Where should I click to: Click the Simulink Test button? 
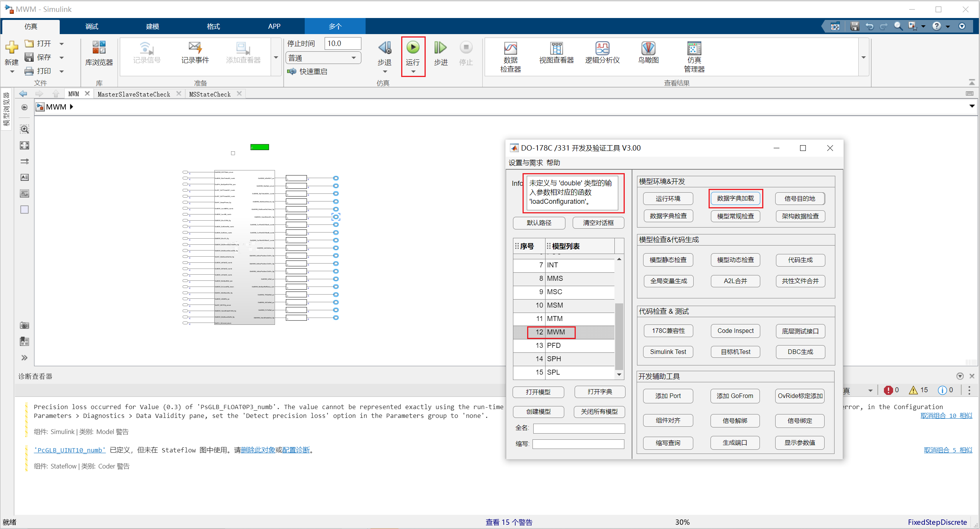668,352
